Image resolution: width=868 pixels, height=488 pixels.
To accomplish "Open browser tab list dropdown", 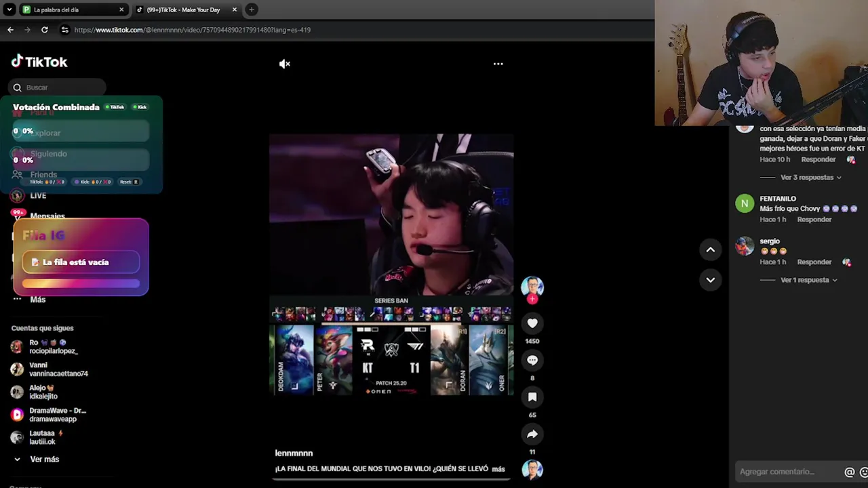I will coord(9,9).
